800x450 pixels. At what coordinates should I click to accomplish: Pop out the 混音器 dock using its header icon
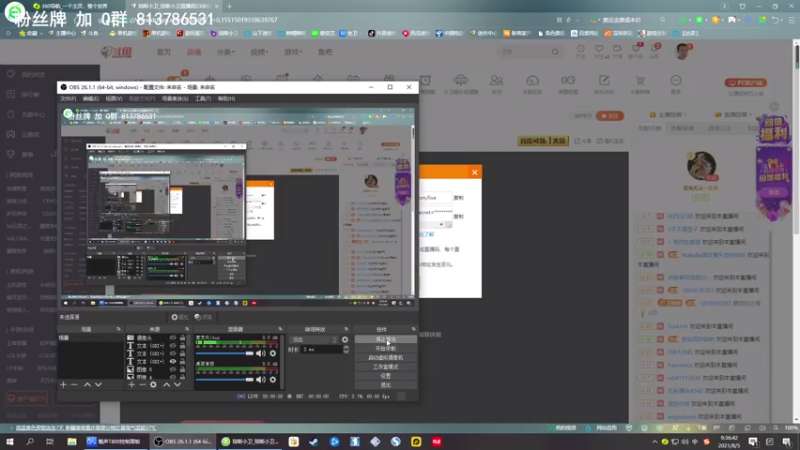click(x=280, y=329)
